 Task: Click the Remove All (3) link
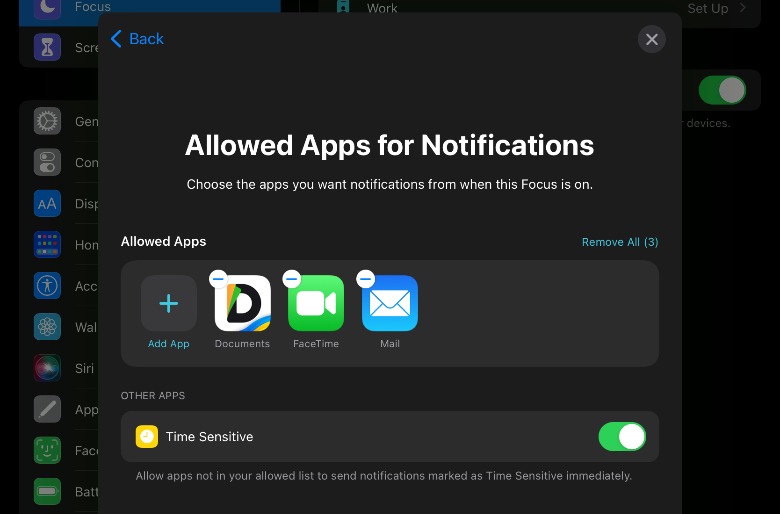(x=619, y=242)
